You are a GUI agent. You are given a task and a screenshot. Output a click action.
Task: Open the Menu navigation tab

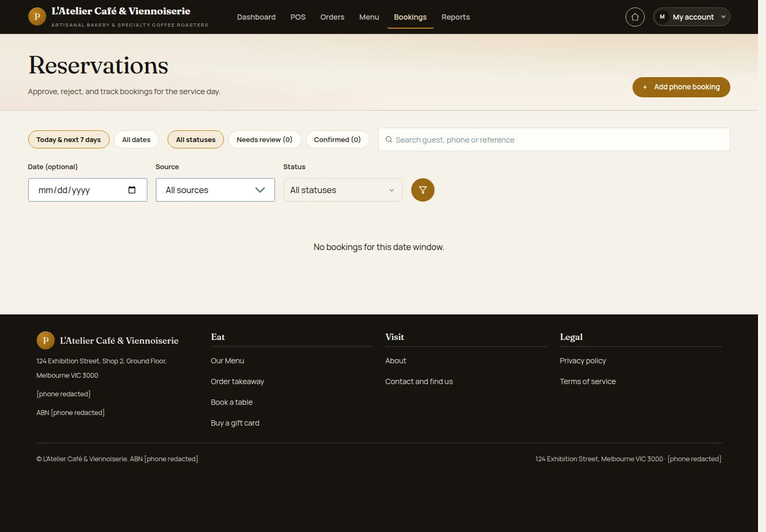(369, 17)
